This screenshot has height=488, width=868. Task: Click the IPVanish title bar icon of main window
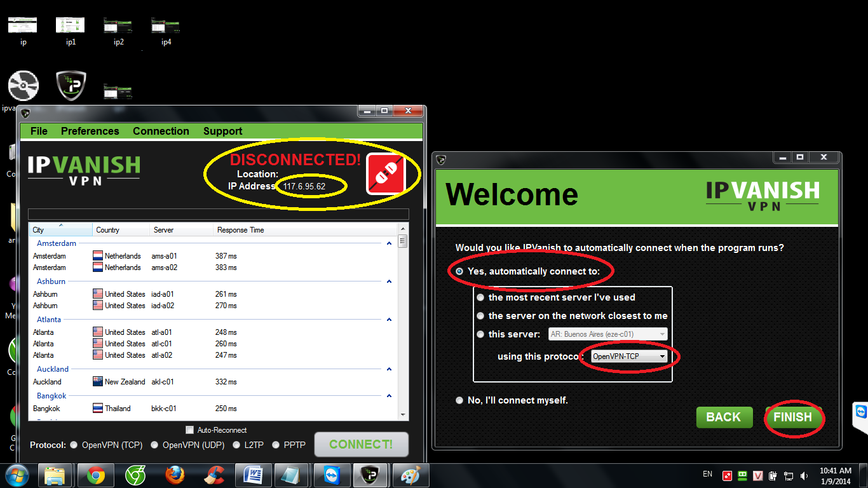tap(25, 113)
